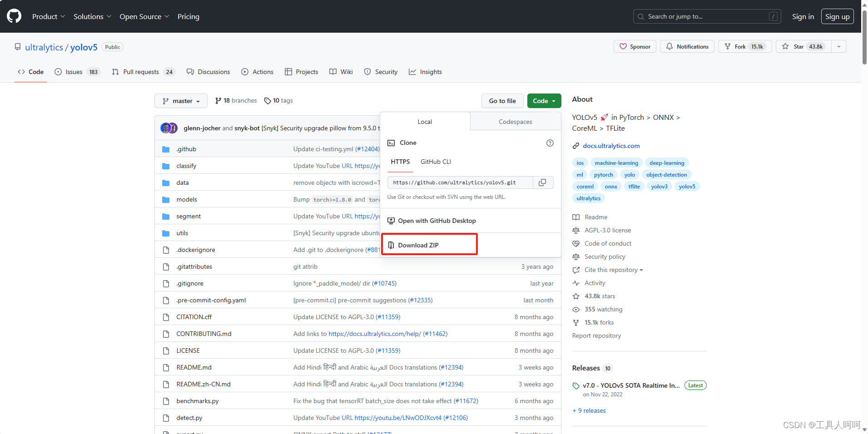Open the Insights tab
The width and height of the screenshot is (868, 434).
click(x=425, y=72)
